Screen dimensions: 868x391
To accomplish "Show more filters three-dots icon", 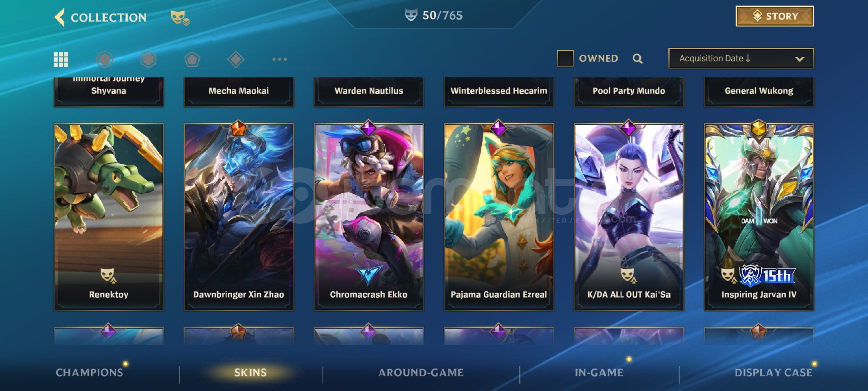I will click(280, 59).
